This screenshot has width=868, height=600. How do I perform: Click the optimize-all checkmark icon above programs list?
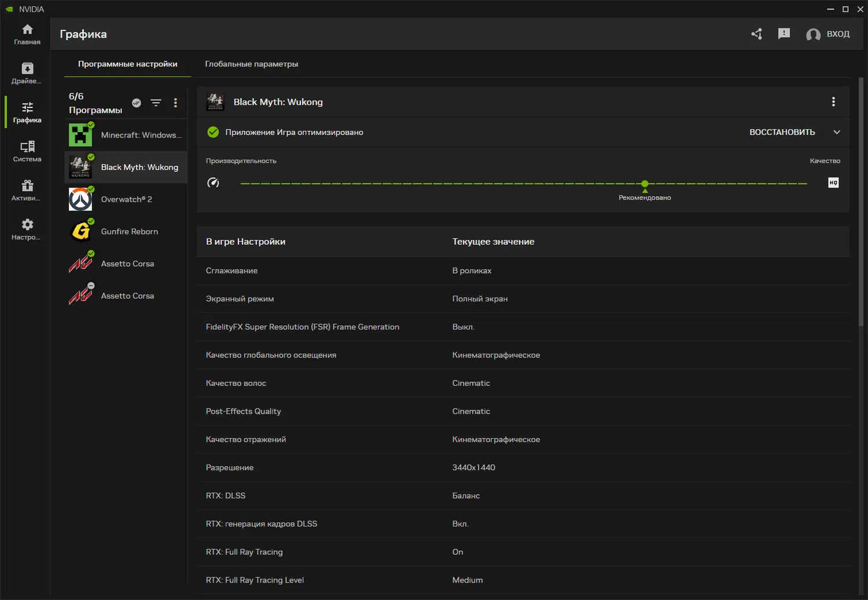(137, 103)
